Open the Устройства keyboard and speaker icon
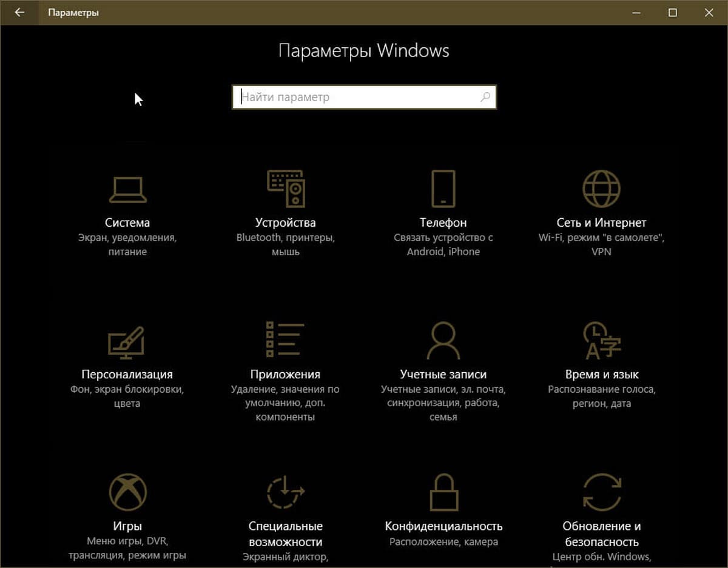The height and width of the screenshot is (568, 728). click(x=286, y=189)
